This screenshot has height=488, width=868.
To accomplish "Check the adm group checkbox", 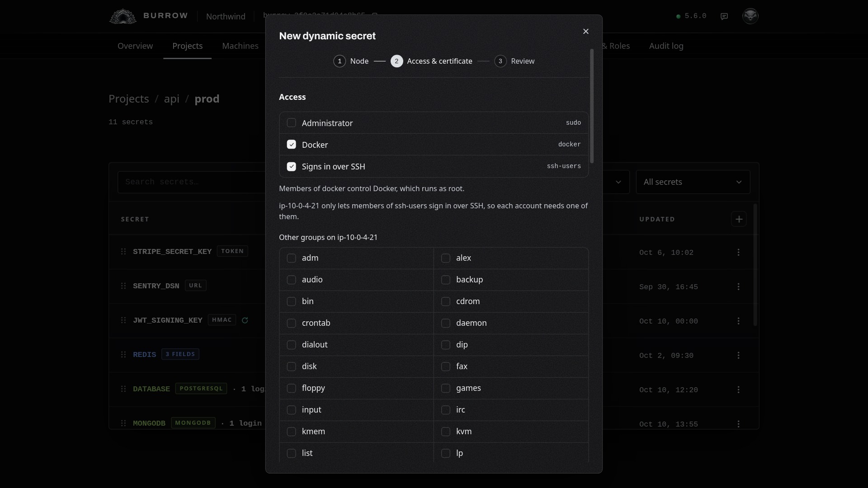I will [x=292, y=258].
